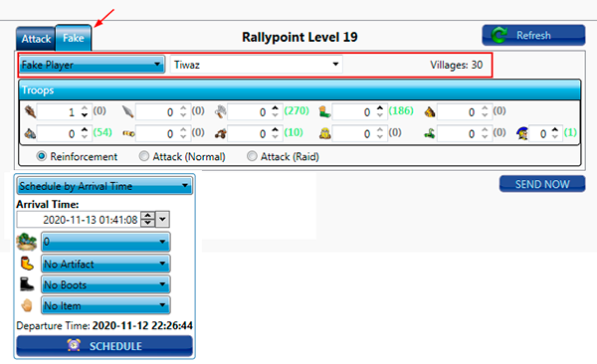Click the Arrival Time spinner arrows
Viewport: 597px width, 364px height.
[148, 220]
